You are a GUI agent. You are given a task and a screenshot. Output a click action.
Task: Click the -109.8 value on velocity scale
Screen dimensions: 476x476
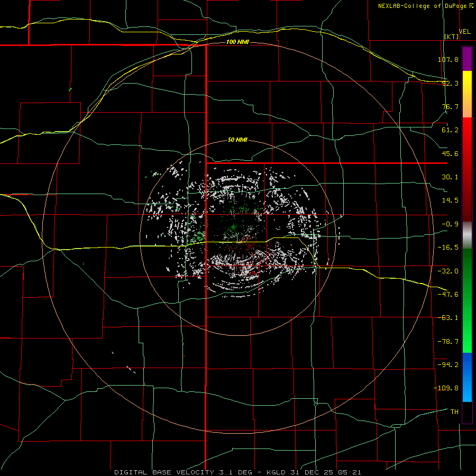(446, 388)
